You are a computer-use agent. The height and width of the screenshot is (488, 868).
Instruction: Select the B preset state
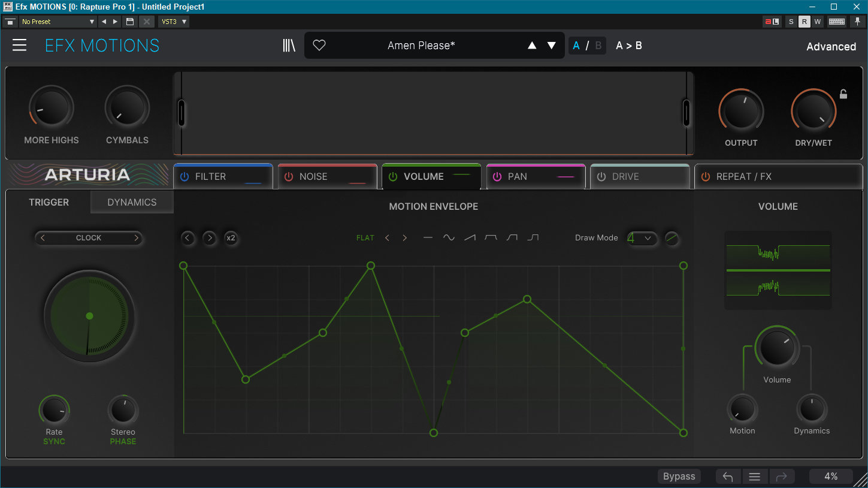[x=598, y=46]
